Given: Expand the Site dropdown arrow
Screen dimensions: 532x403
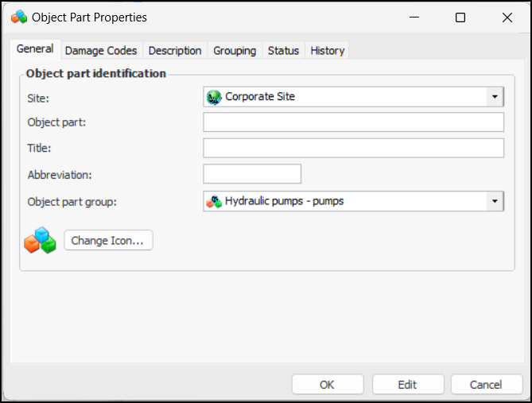Looking at the screenshot, I should [x=495, y=97].
